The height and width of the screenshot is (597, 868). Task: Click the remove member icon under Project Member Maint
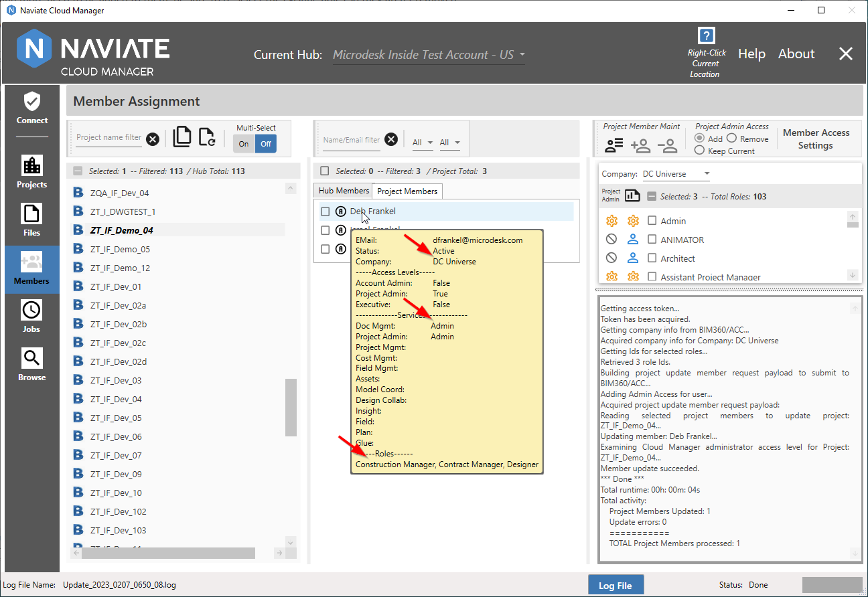point(666,145)
